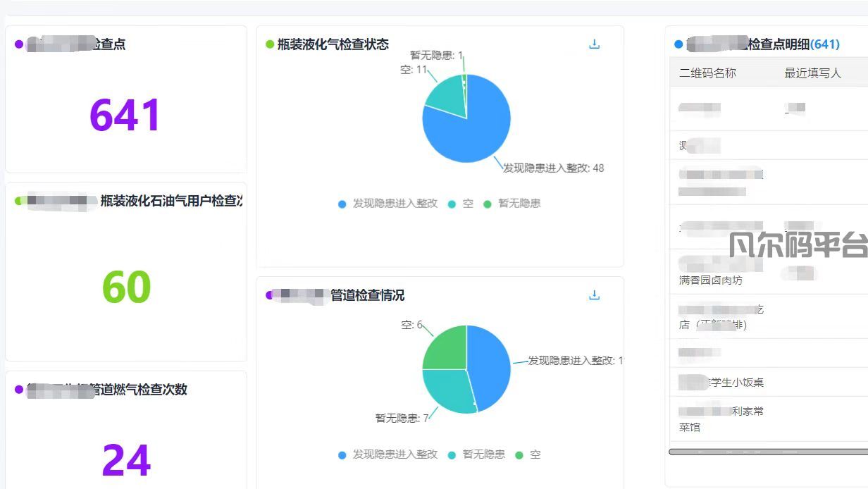Click the 暂无隐患: 1 data label

point(437,55)
